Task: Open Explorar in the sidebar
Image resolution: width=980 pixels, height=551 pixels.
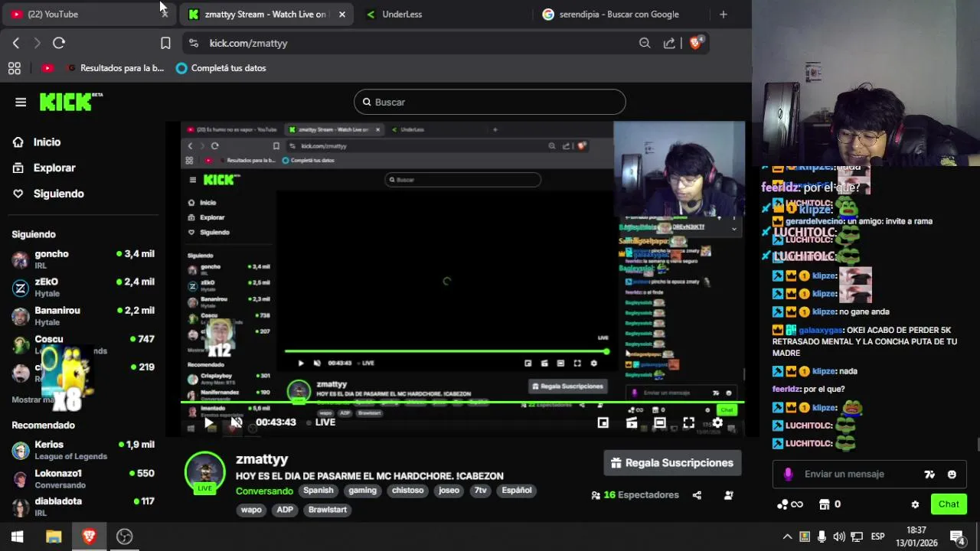Action: point(54,168)
